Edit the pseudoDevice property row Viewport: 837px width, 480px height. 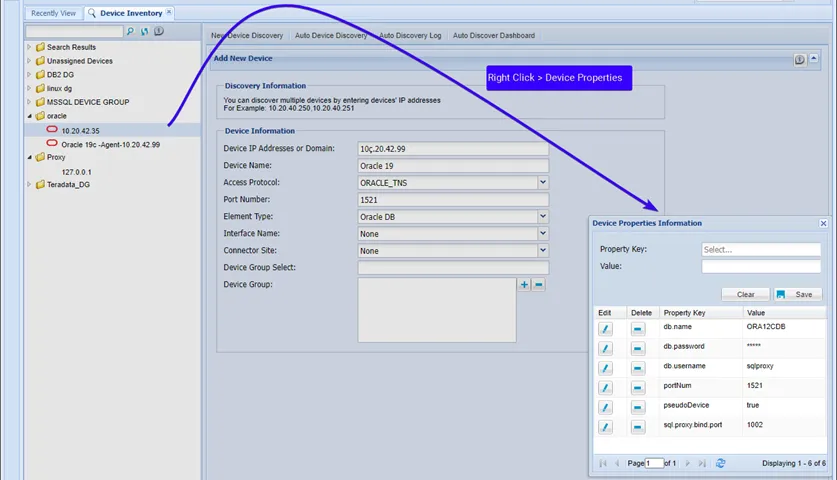pyautogui.click(x=605, y=408)
